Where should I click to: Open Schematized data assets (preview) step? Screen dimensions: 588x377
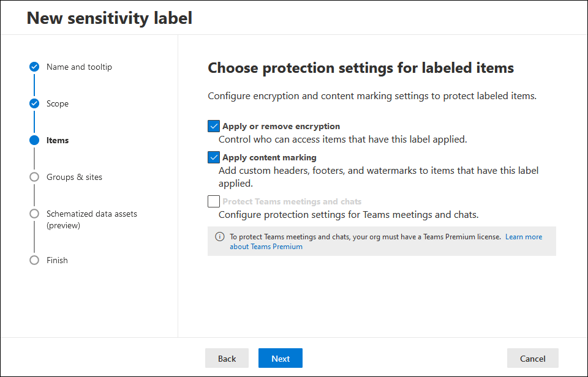pyautogui.click(x=92, y=219)
